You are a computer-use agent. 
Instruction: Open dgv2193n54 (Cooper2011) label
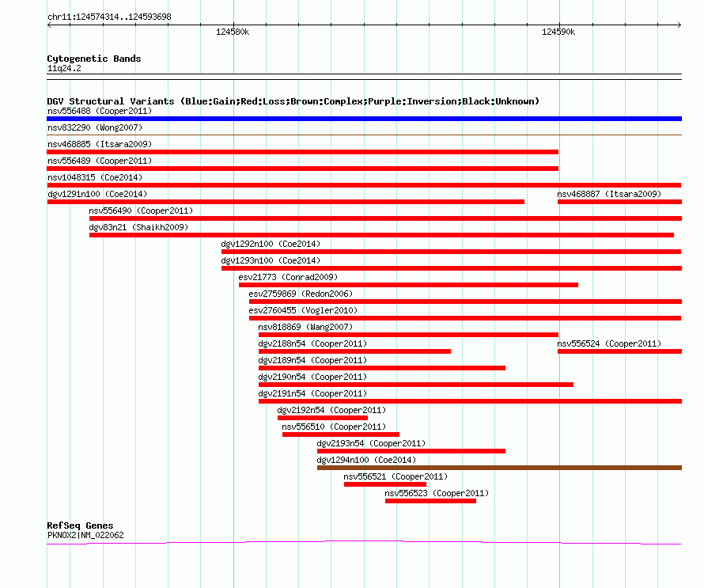pyautogui.click(x=371, y=443)
